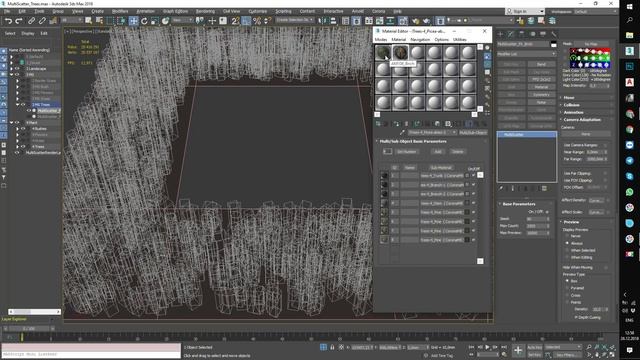This screenshot has width=640, height=360.
Task: Click sub-material 1 color swatch
Action: click(x=467, y=176)
